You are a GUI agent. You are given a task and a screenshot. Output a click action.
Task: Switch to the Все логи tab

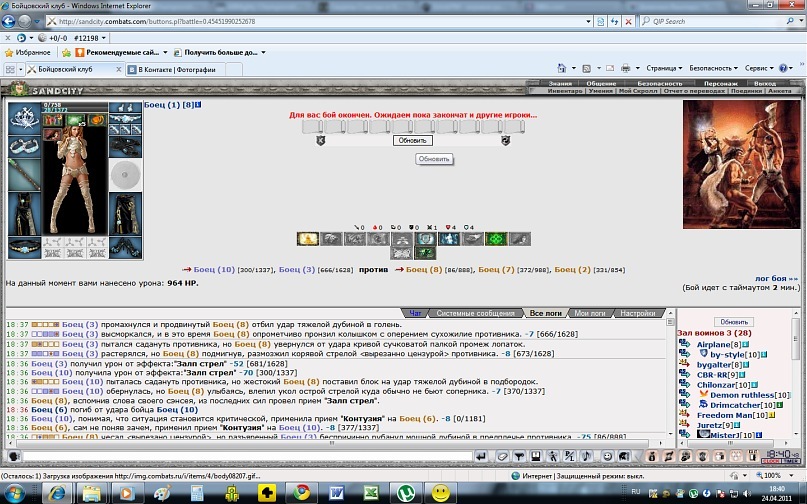coord(545,313)
